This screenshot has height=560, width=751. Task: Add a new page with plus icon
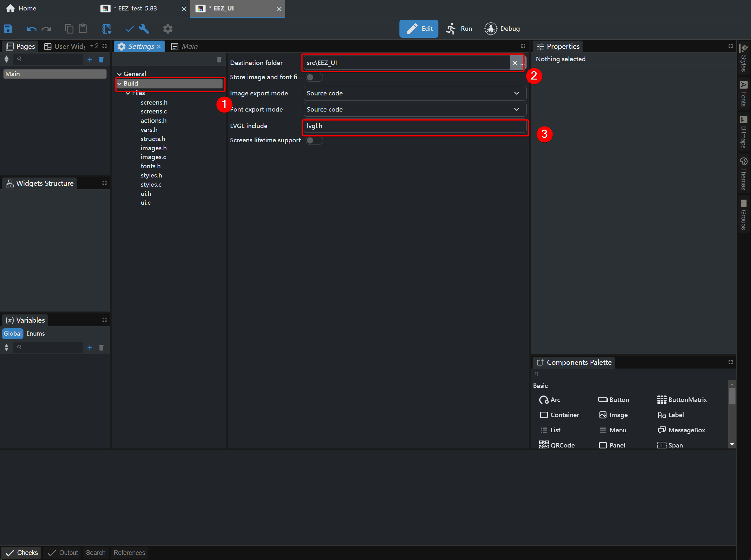90,60
